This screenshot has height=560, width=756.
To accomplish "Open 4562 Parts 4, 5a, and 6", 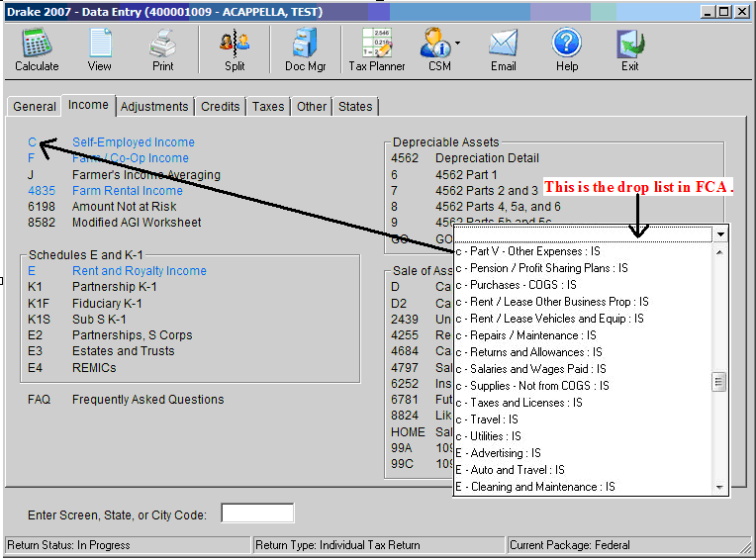I will point(498,206).
